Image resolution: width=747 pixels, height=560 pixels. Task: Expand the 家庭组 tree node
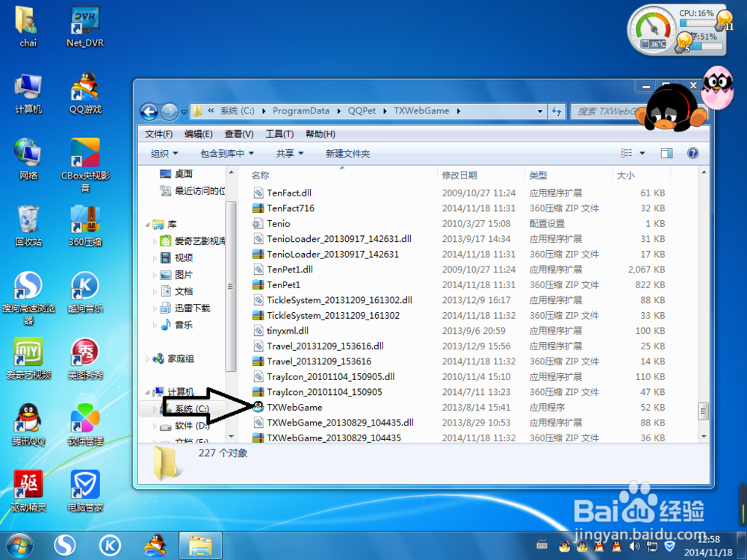coord(148,359)
